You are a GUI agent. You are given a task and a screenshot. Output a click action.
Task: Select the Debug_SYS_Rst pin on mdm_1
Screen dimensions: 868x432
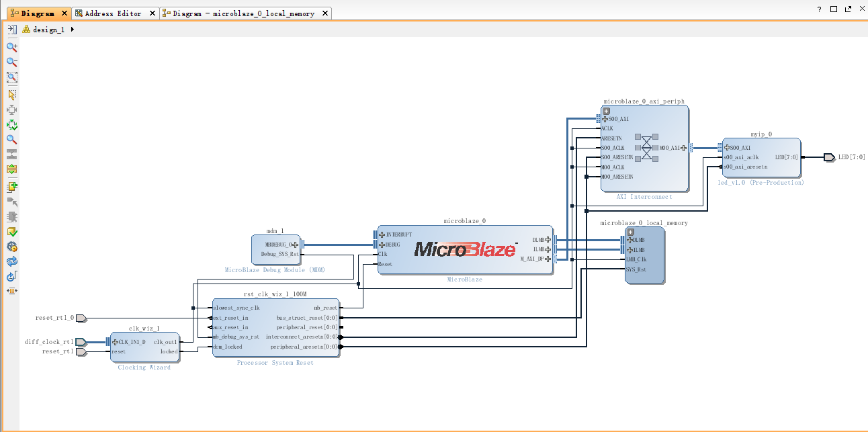click(280, 255)
